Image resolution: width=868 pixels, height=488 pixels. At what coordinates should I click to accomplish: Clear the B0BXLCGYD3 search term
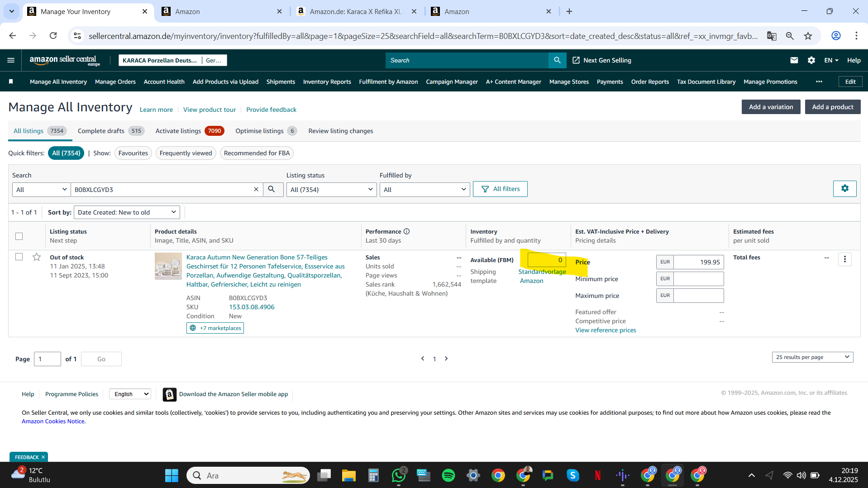(256, 189)
